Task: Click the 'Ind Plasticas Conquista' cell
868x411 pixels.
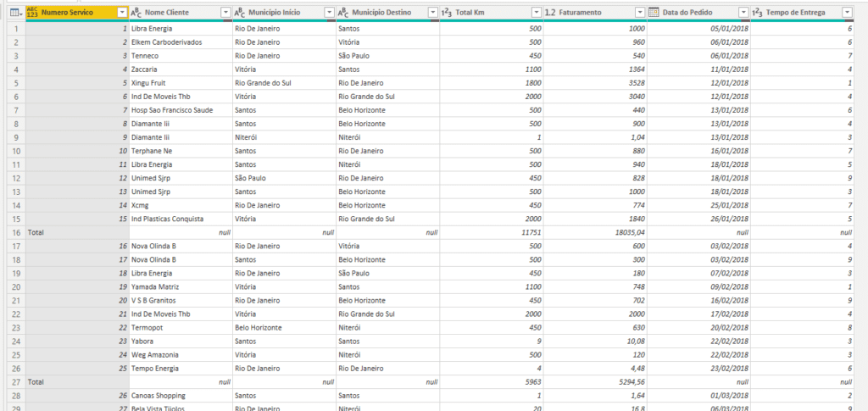Action: (181, 219)
